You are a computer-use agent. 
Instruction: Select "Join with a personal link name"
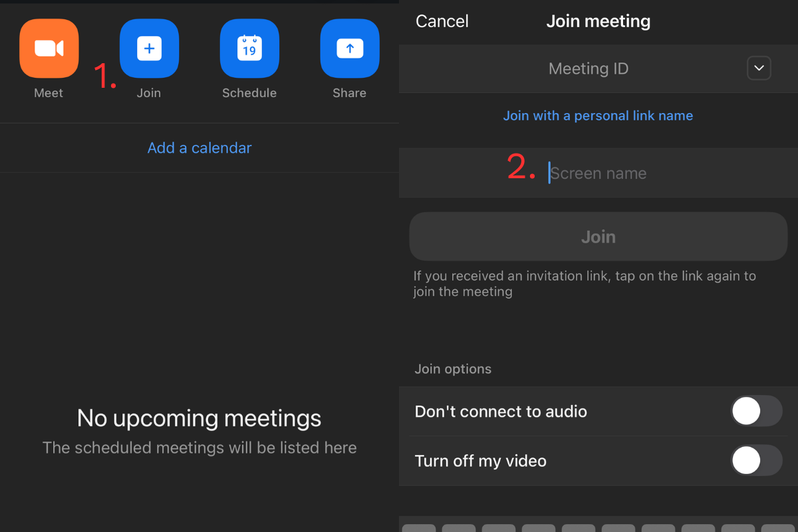(598, 116)
